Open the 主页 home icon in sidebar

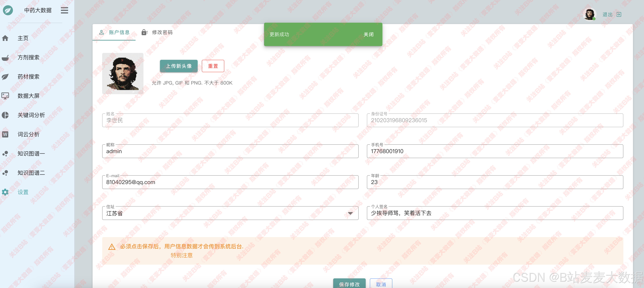click(6, 38)
